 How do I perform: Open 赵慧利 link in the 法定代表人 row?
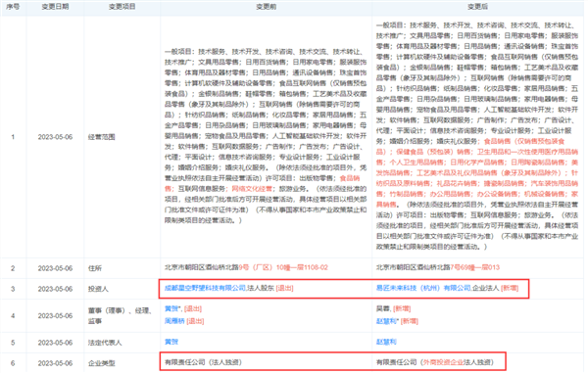point(386,342)
